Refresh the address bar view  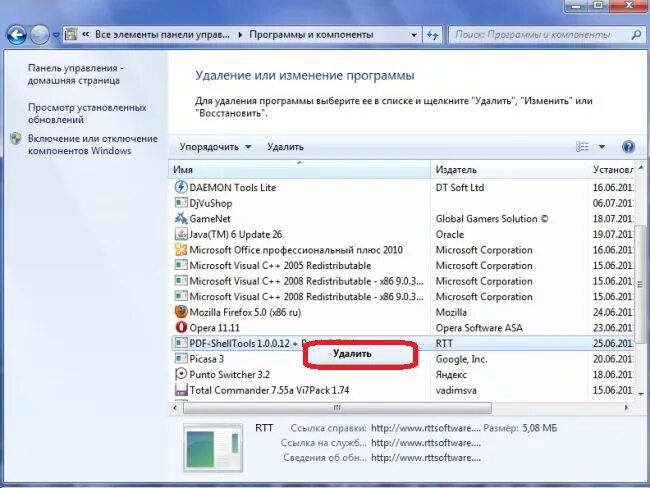[432, 35]
